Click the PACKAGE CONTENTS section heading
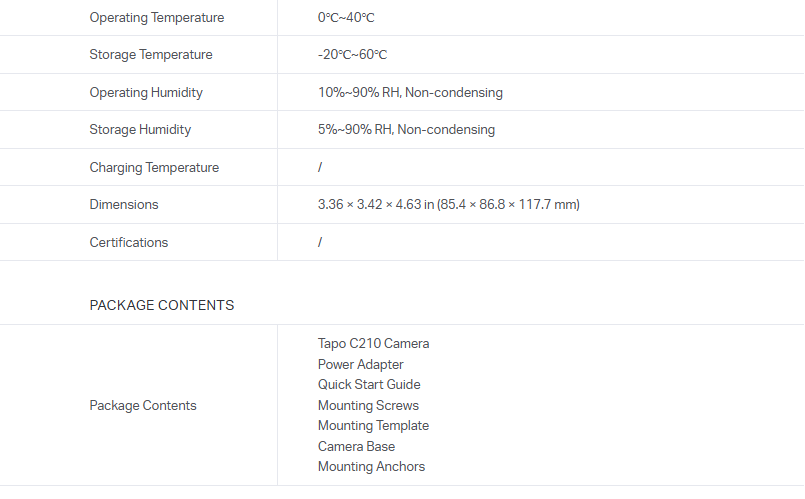The height and width of the screenshot is (499, 805). pos(162,305)
